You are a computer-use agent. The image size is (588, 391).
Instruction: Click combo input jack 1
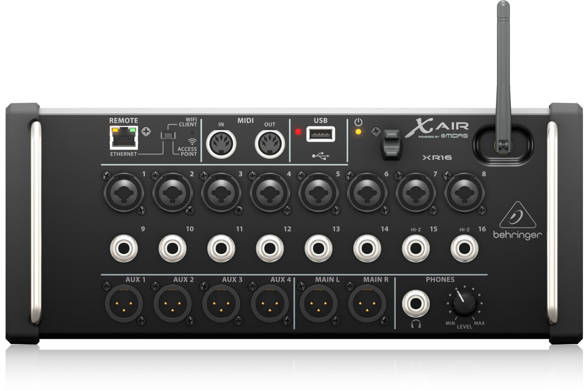pos(124,192)
